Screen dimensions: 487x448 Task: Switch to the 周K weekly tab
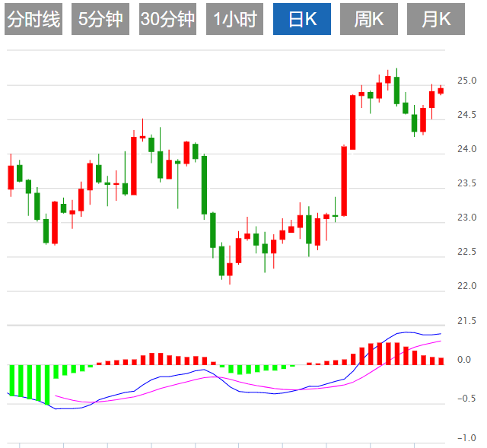click(369, 21)
